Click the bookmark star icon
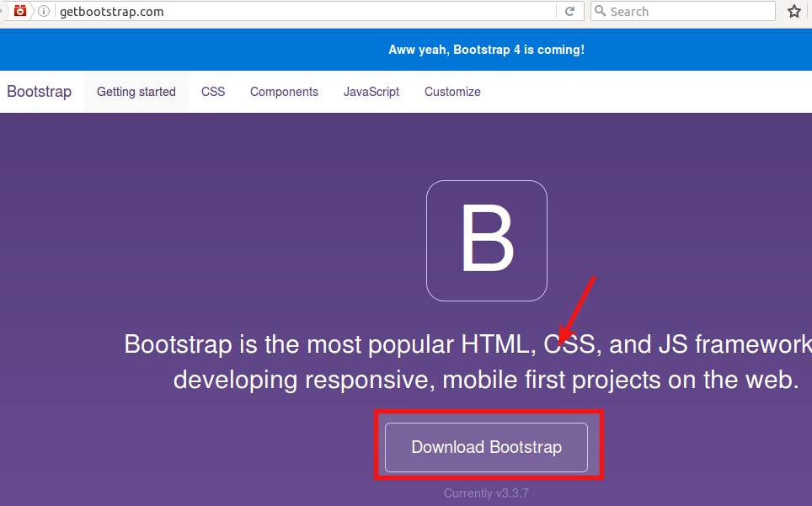 point(793,11)
